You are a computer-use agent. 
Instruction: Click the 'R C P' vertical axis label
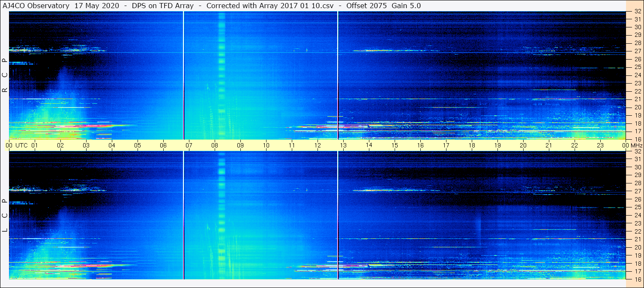(x=5, y=75)
